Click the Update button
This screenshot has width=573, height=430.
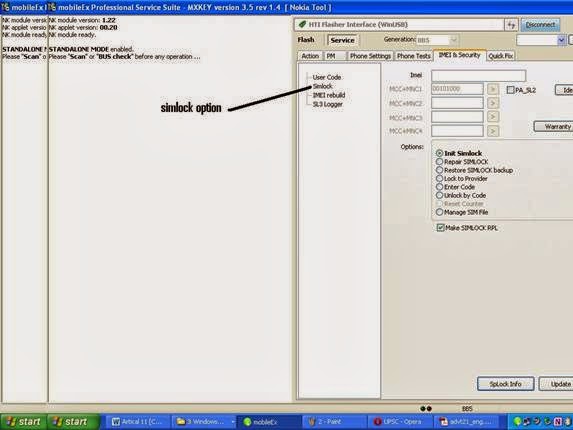click(x=557, y=384)
